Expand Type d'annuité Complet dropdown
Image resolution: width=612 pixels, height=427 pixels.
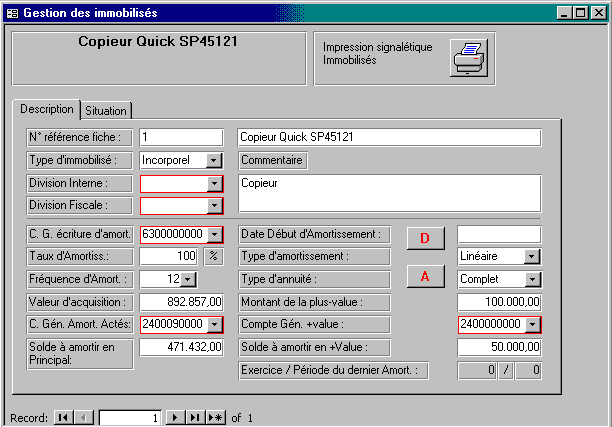pyautogui.click(x=532, y=279)
